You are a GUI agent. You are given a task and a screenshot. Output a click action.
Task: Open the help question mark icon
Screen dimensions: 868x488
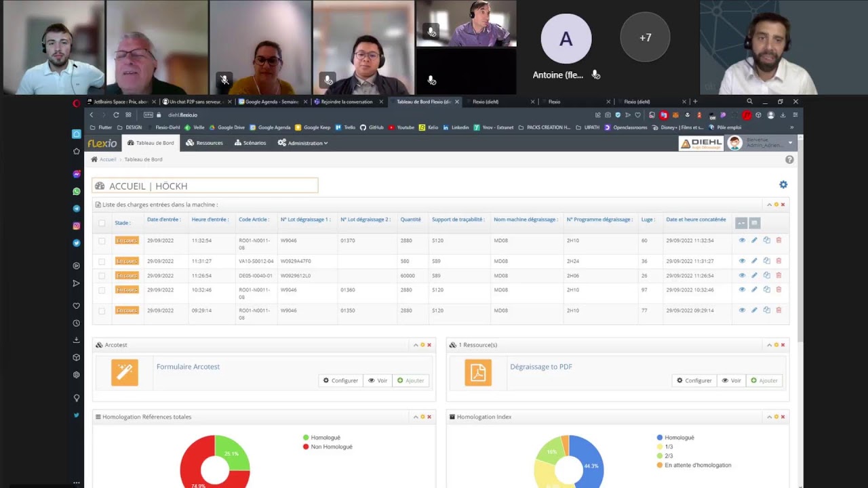click(789, 160)
